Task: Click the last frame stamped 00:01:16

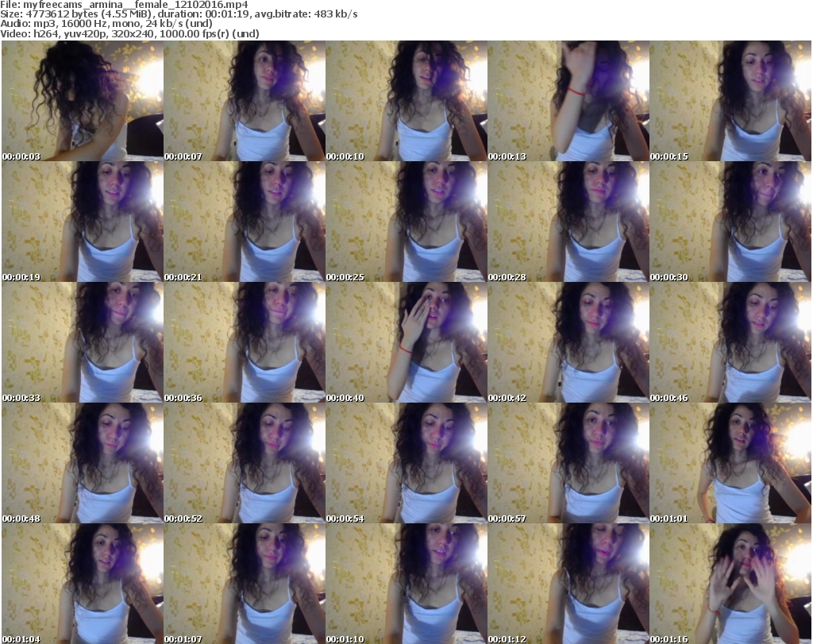Action: pos(730,584)
